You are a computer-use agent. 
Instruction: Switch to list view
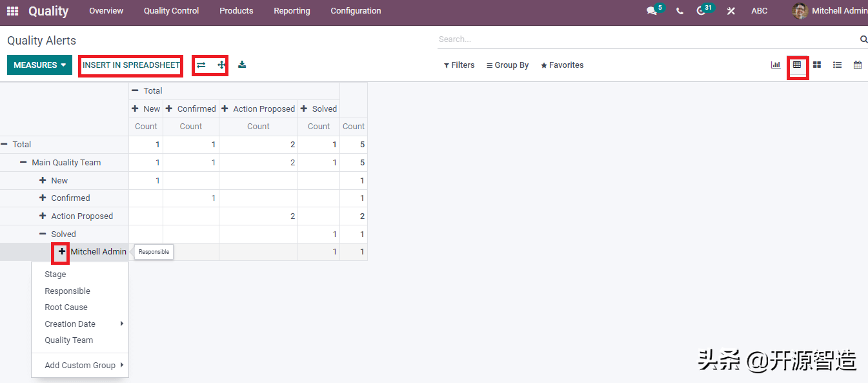pos(837,65)
